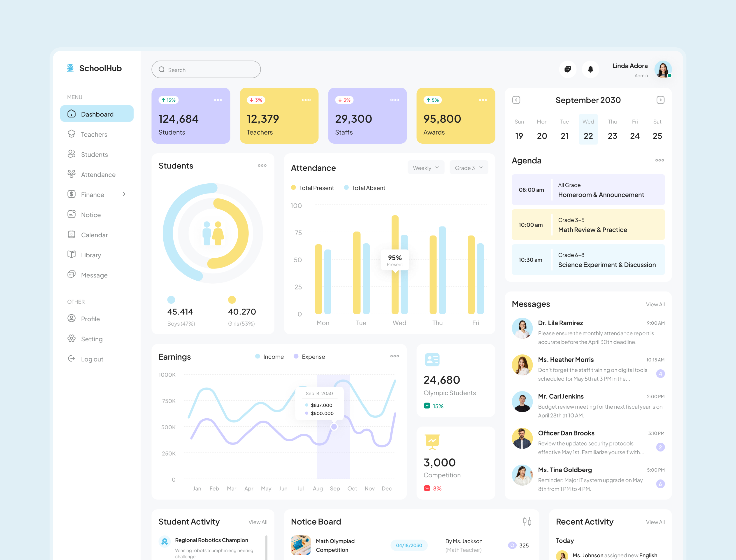736x560 pixels.
Task: Select the Library sidebar item
Action: tap(91, 255)
